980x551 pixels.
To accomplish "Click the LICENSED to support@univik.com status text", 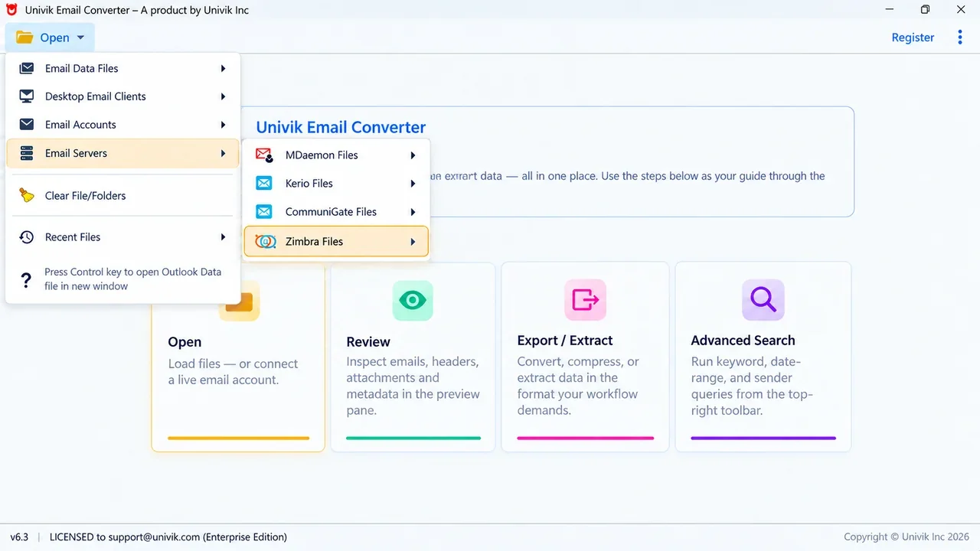I will [168, 537].
